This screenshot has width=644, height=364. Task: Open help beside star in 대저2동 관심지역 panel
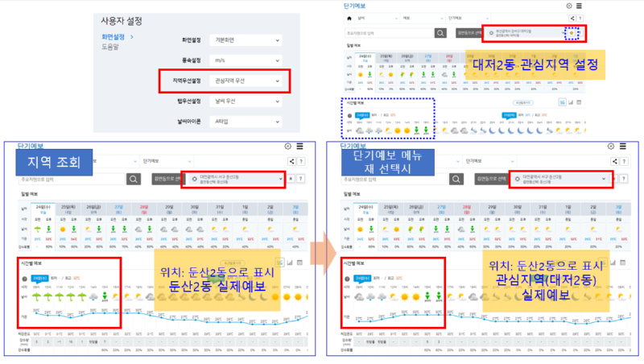[580, 33]
